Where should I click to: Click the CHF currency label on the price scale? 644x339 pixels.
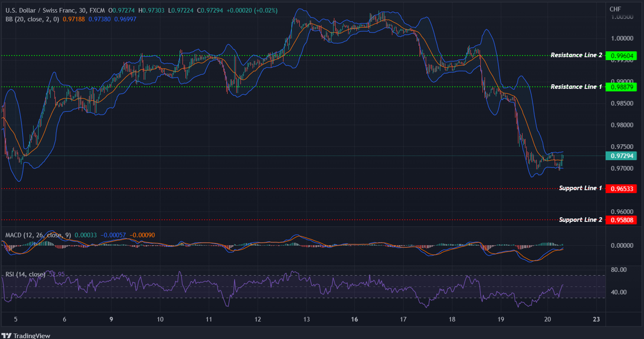616,9
